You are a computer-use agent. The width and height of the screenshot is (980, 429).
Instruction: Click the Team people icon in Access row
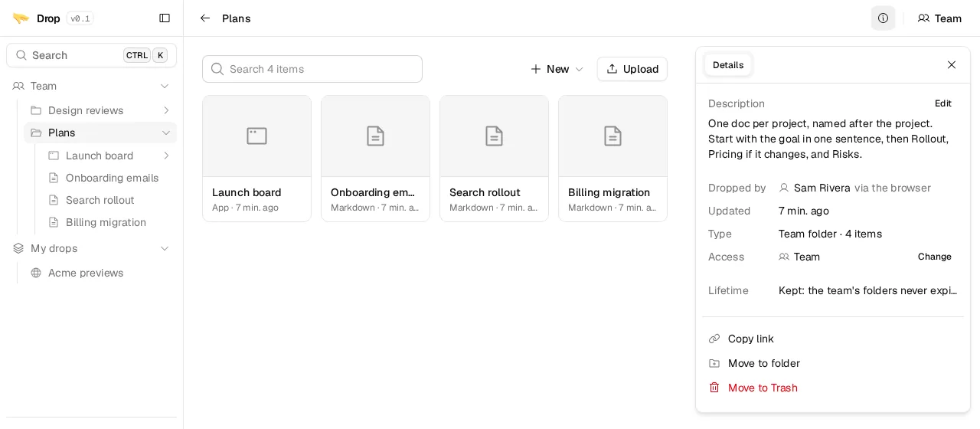[784, 257]
